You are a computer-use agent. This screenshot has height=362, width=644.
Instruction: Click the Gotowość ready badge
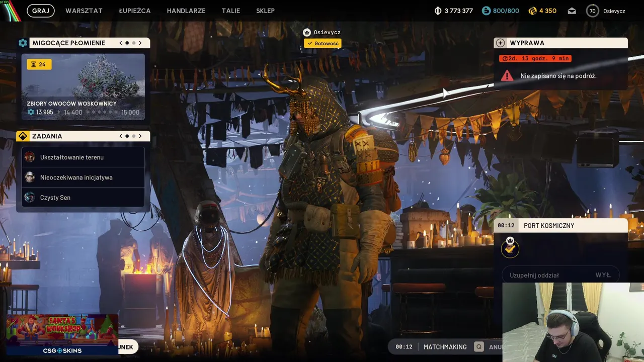pyautogui.click(x=323, y=44)
